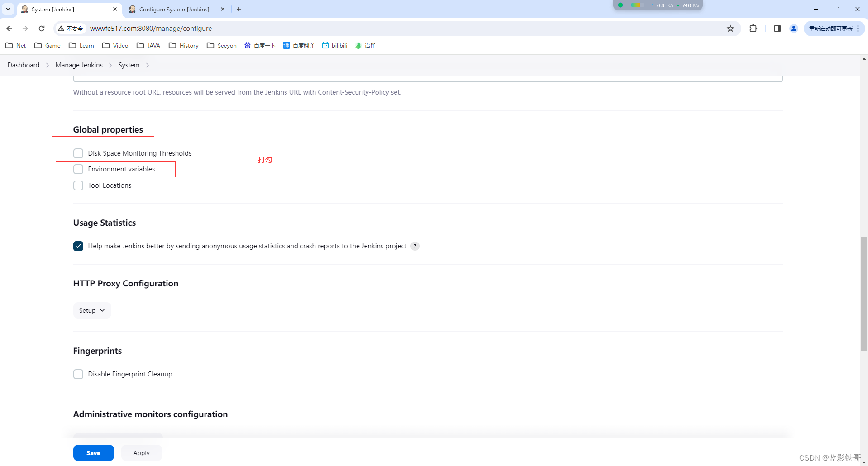
Task: Click the help question mark for usage statistics
Action: coord(415,246)
